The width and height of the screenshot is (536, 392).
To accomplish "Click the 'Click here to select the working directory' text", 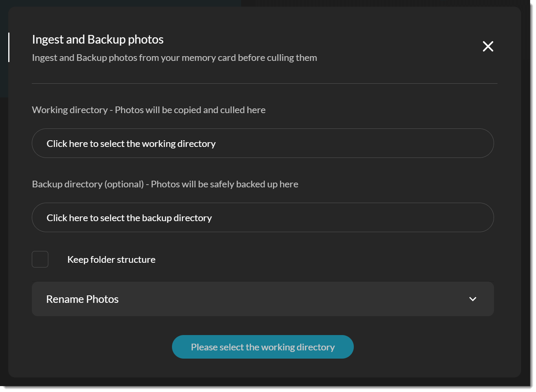I will [x=131, y=144].
